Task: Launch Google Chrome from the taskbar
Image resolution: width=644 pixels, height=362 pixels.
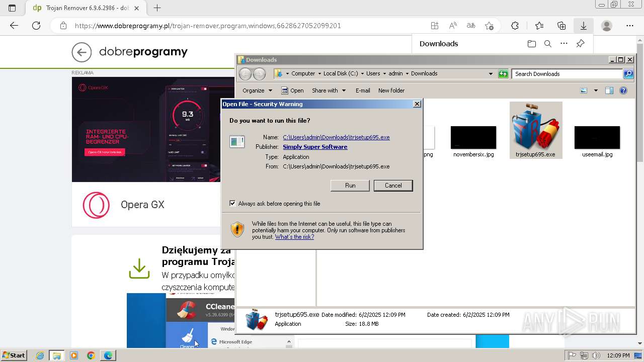Action: pyautogui.click(x=91, y=355)
